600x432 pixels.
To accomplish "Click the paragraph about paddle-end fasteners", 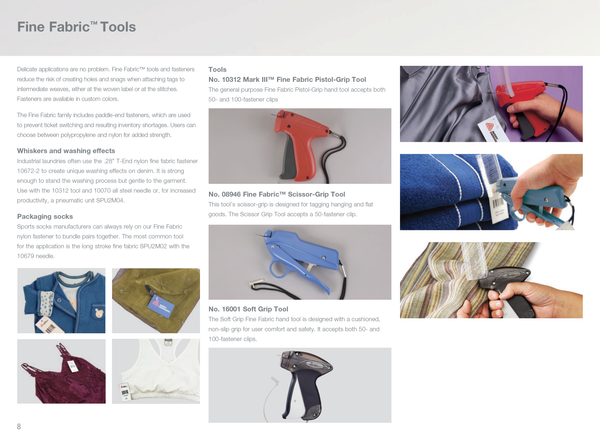I will click(106, 125).
